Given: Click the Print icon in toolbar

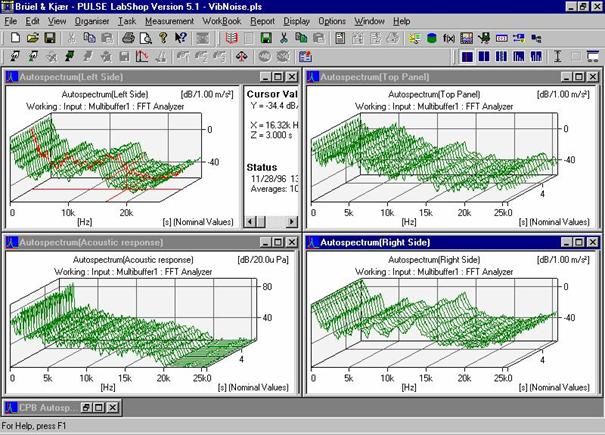Looking at the screenshot, I should click(x=128, y=38).
